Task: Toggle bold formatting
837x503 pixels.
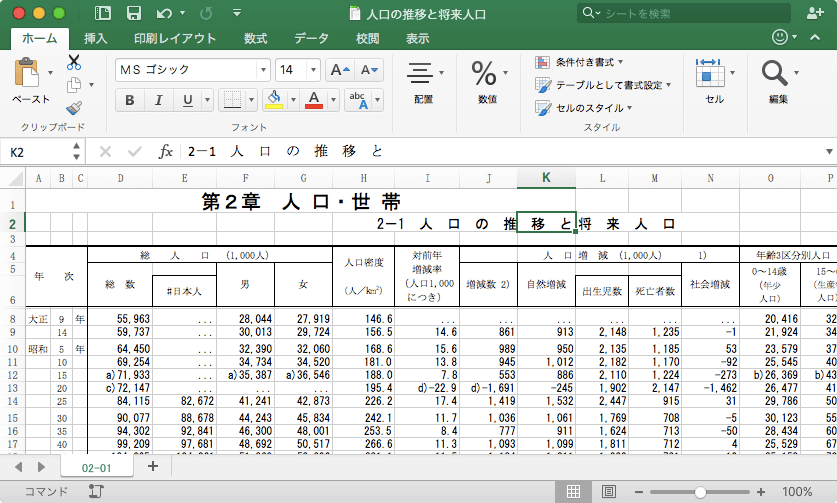Action: pos(130,100)
